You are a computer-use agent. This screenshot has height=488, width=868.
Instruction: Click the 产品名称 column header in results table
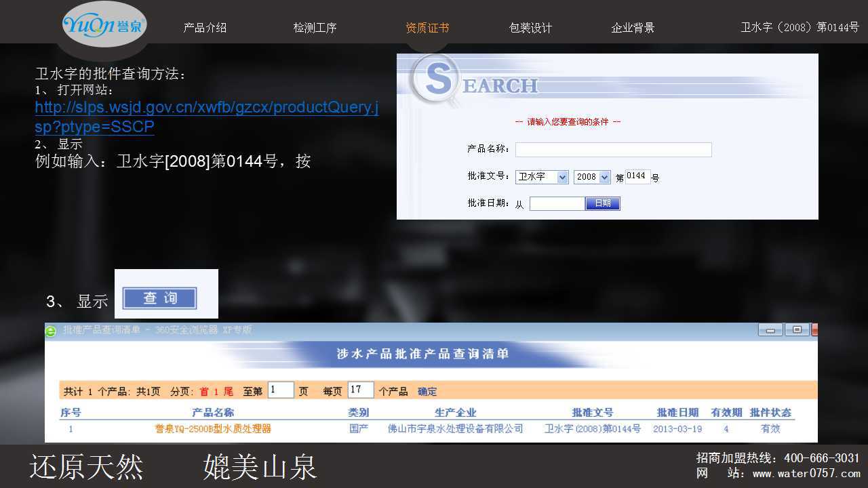click(x=213, y=412)
